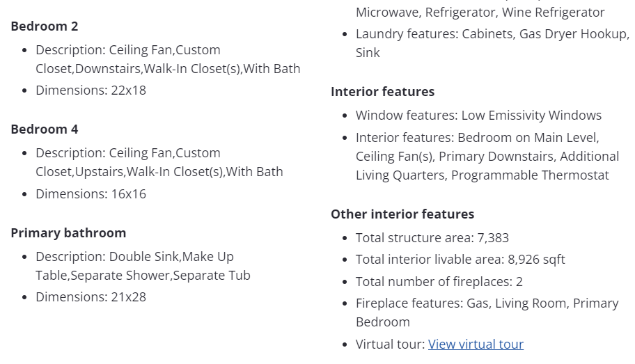Click the Dimensions: 16x16 line
This screenshot has width=635, height=364.
click(91, 194)
